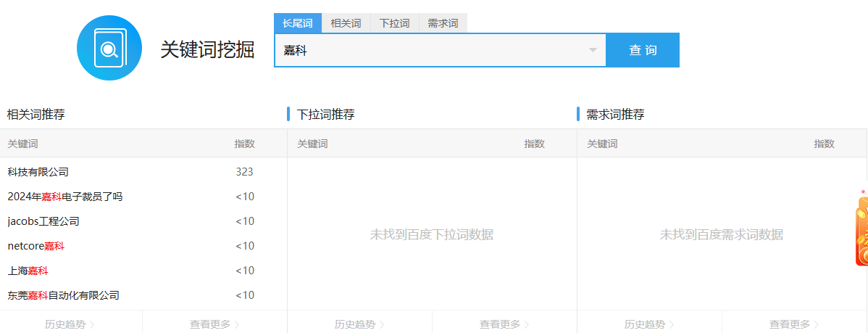Select the jacobs工程公司 keyword

tap(43, 221)
